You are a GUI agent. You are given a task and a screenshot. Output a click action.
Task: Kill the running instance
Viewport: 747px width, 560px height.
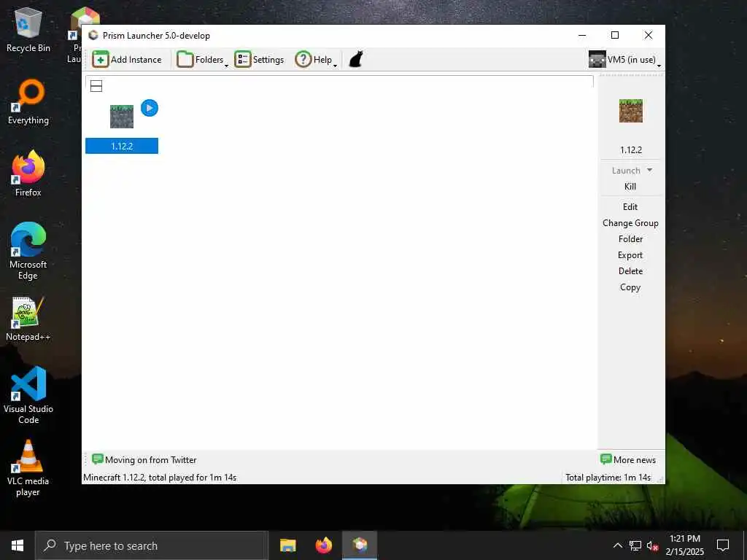tap(630, 187)
